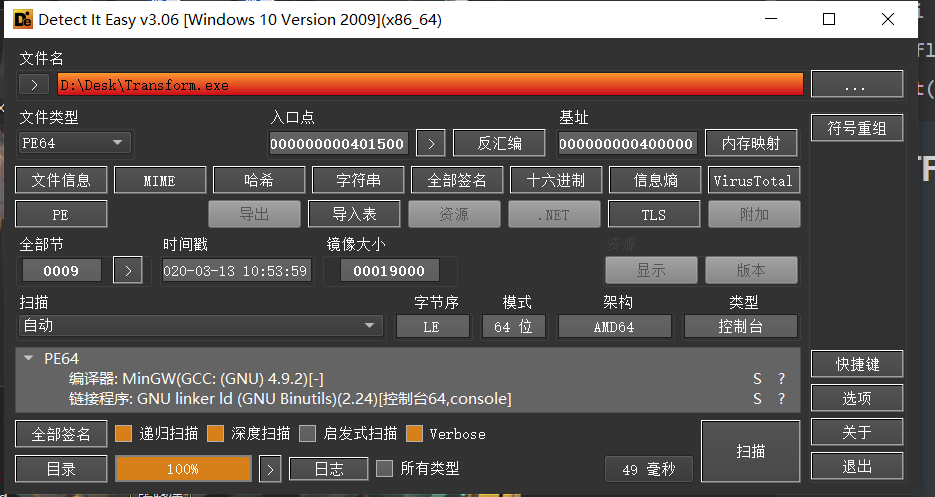
Task: Click the arrow button next to section count
Action: coord(127,270)
